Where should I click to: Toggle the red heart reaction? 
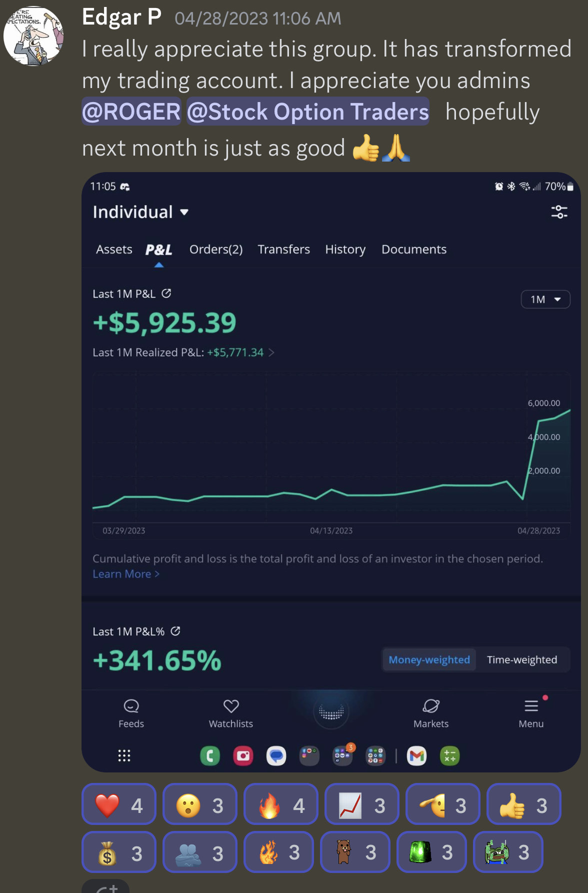coord(119,805)
